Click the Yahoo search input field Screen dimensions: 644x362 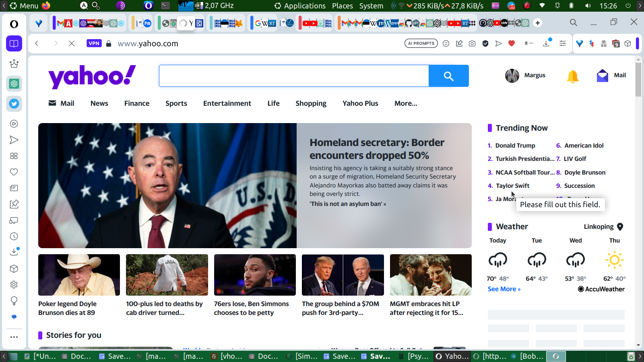[x=294, y=76]
